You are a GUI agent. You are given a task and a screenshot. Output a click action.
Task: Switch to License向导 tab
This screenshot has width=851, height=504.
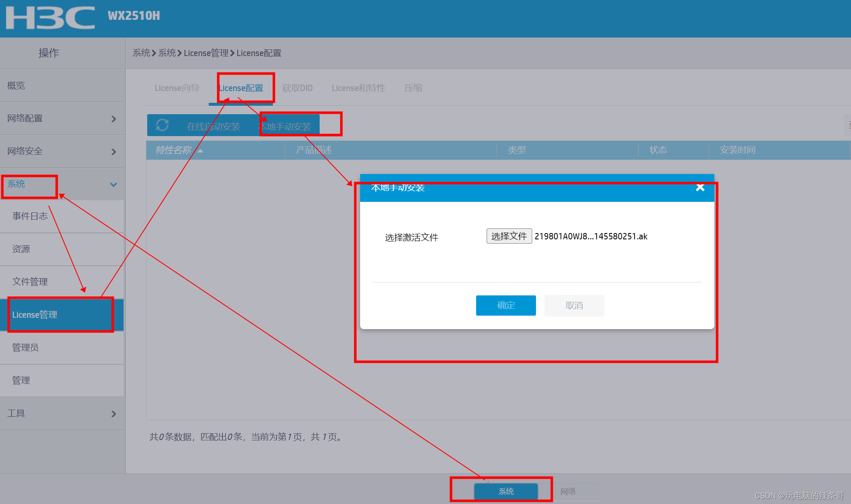click(177, 88)
